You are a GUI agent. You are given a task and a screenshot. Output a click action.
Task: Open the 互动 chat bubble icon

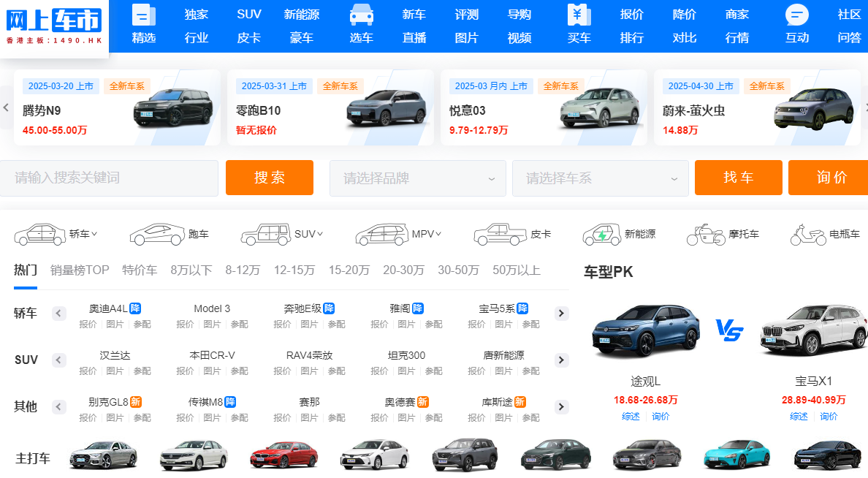coord(796,15)
